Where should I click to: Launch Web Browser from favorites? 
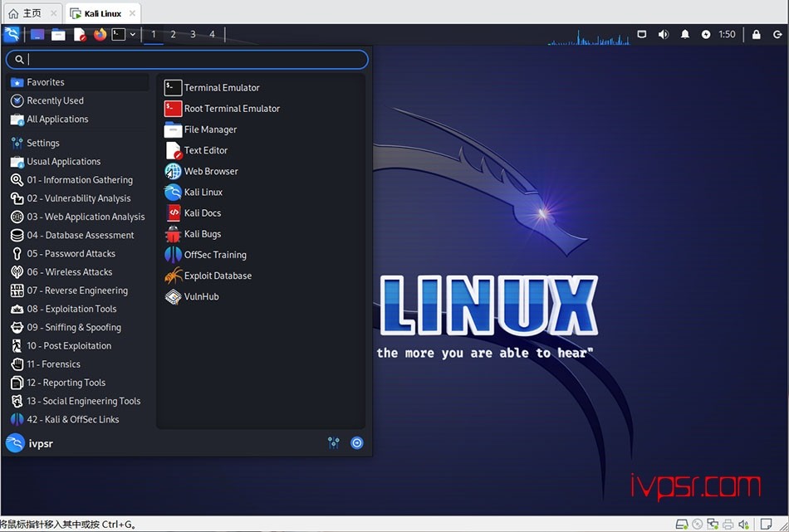[261, 172]
